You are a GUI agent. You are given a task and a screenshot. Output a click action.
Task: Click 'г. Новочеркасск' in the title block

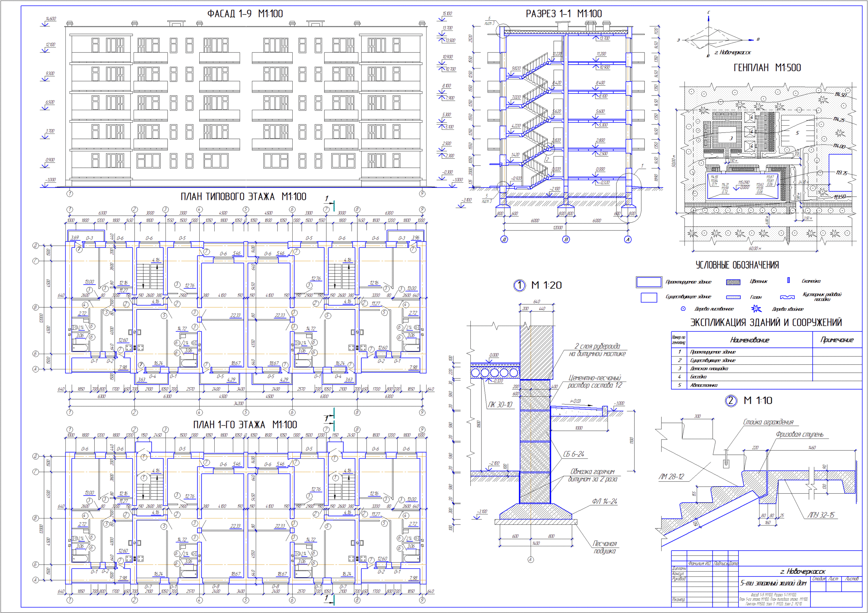(x=803, y=571)
